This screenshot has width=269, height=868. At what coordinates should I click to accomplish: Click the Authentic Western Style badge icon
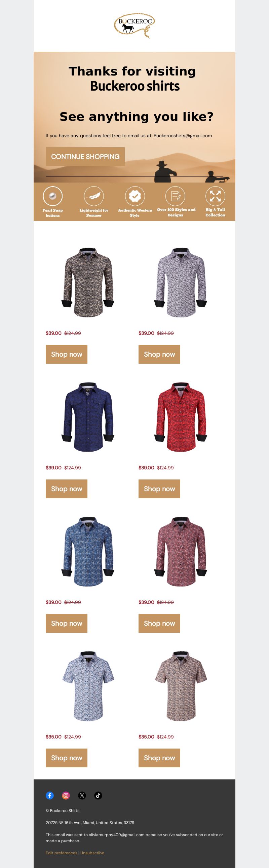point(135,196)
